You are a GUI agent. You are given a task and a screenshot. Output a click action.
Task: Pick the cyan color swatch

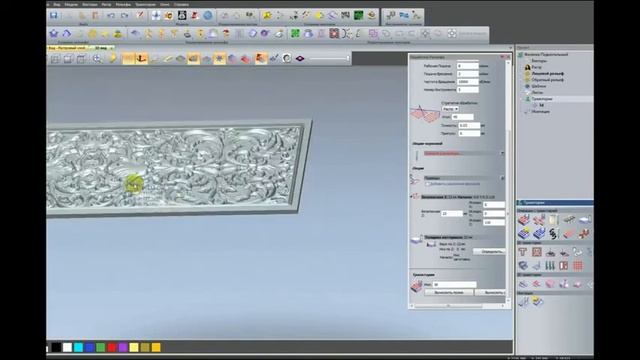click(x=78, y=347)
